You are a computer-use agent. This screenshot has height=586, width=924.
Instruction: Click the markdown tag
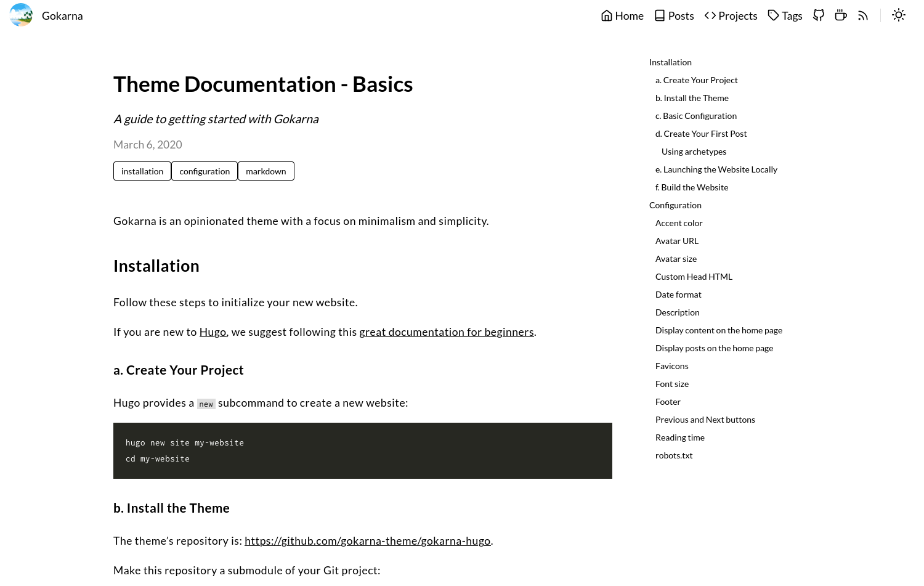266,171
